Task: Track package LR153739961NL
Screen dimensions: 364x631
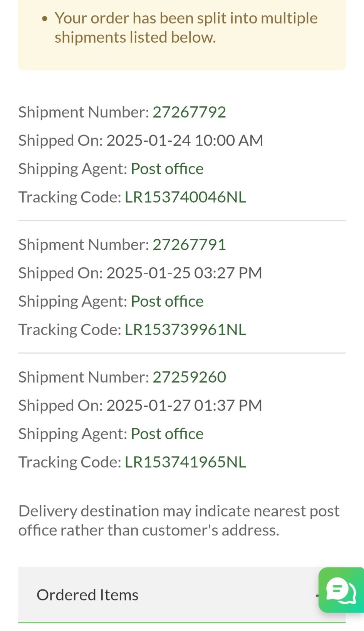Action: click(185, 330)
